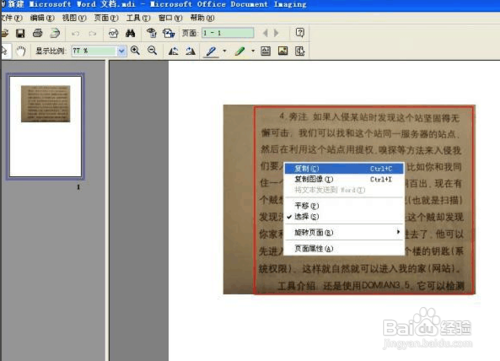Screen dimensions: 500x361
Task: Click the Print icon in the toolbar
Action: point(38,33)
